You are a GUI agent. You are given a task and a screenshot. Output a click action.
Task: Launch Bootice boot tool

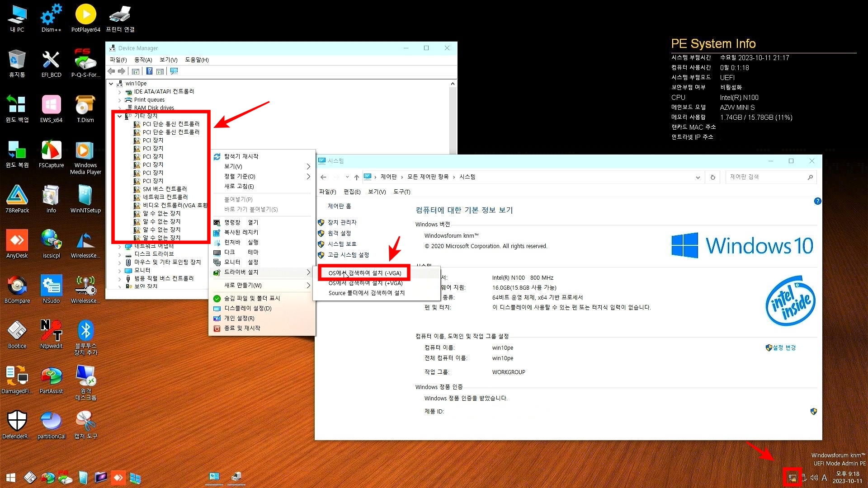pyautogui.click(x=16, y=331)
